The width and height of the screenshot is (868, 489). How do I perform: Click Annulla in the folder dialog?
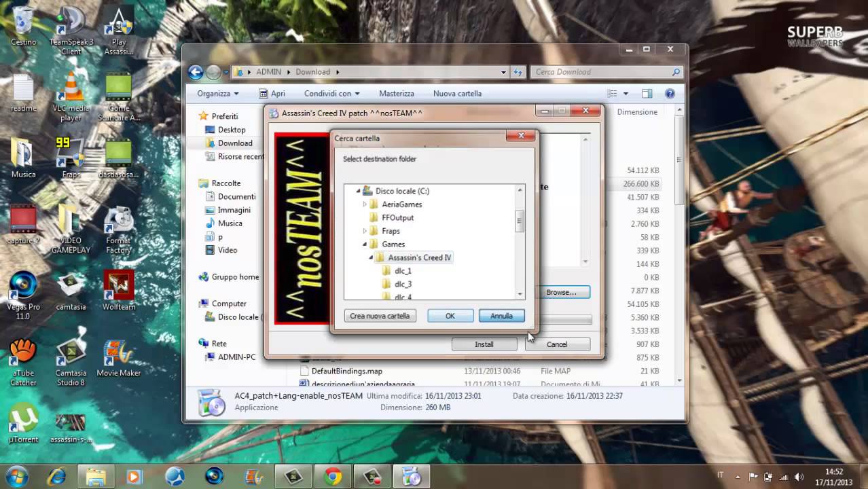[501, 316]
